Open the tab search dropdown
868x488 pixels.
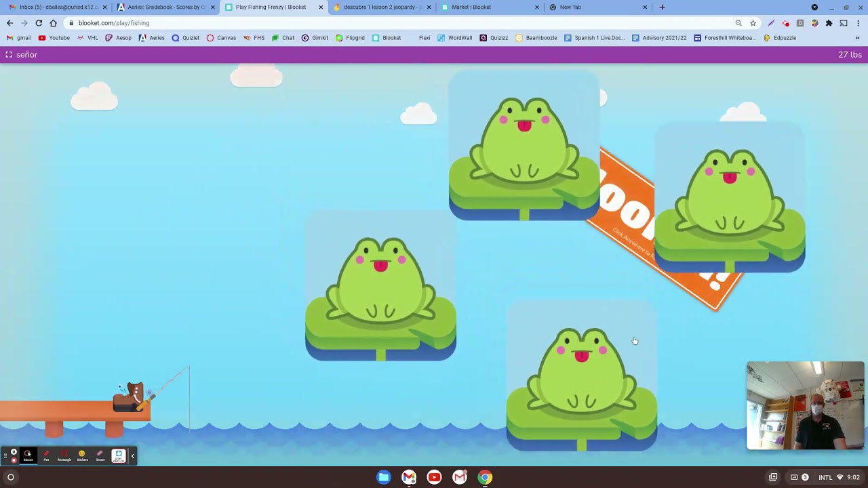(x=814, y=7)
